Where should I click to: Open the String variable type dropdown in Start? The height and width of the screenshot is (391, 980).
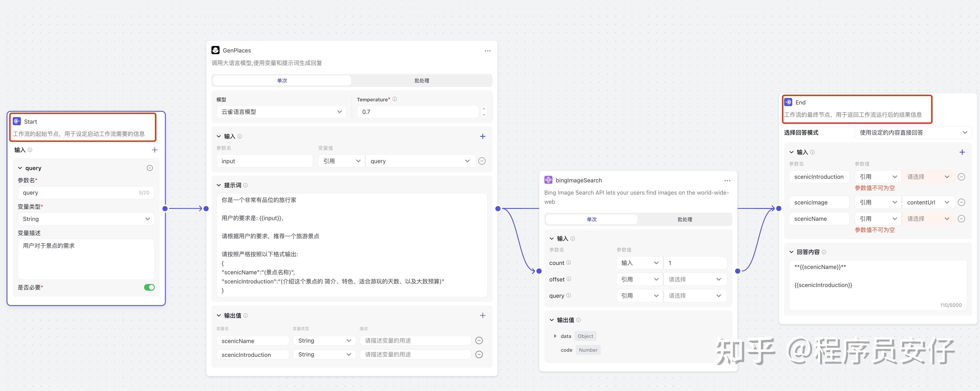(86, 219)
